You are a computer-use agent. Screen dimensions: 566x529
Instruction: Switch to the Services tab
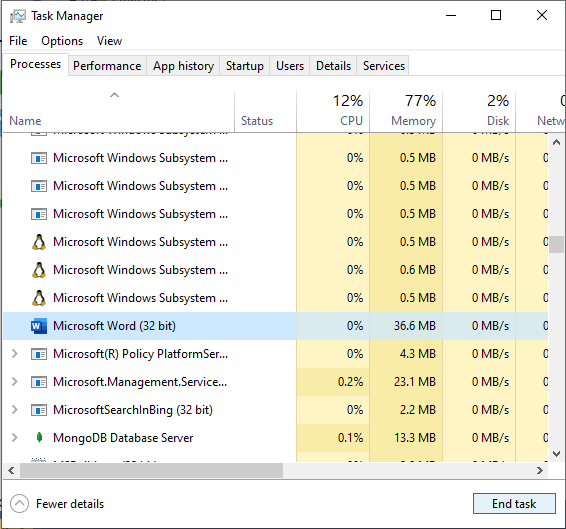384,66
